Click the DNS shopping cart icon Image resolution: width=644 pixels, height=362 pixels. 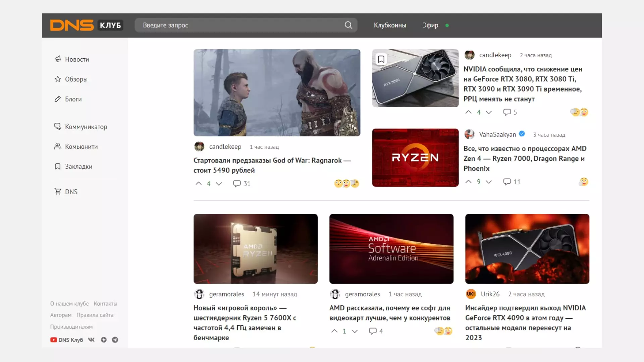(x=58, y=191)
